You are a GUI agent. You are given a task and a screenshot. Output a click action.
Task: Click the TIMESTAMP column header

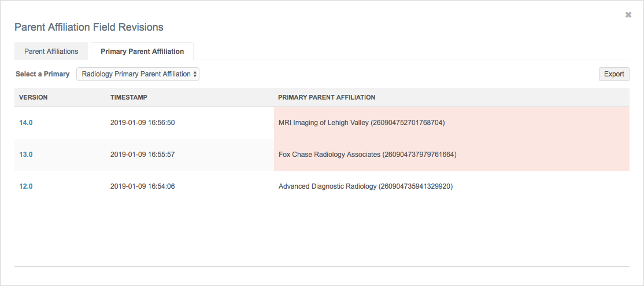click(x=129, y=97)
